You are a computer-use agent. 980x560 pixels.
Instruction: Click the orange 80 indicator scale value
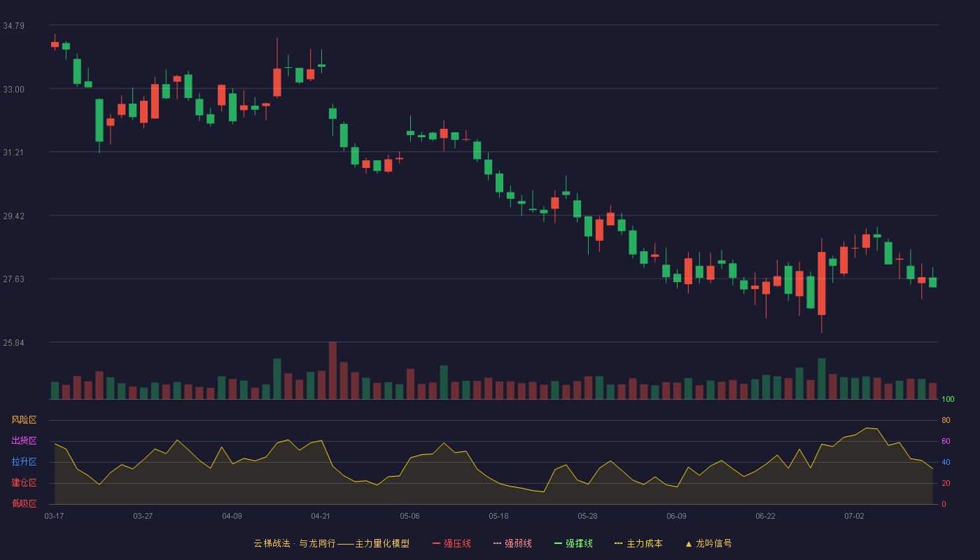tap(946, 420)
